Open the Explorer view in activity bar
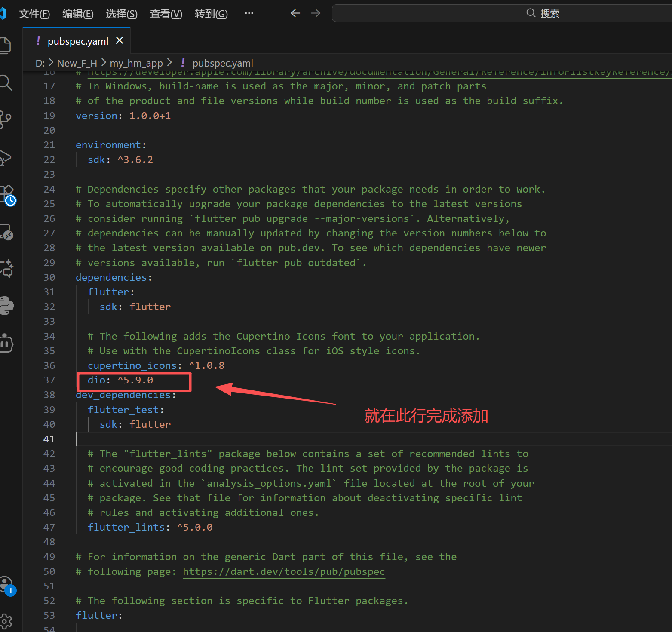This screenshot has width=672, height=632. click(x=5, y=46)
